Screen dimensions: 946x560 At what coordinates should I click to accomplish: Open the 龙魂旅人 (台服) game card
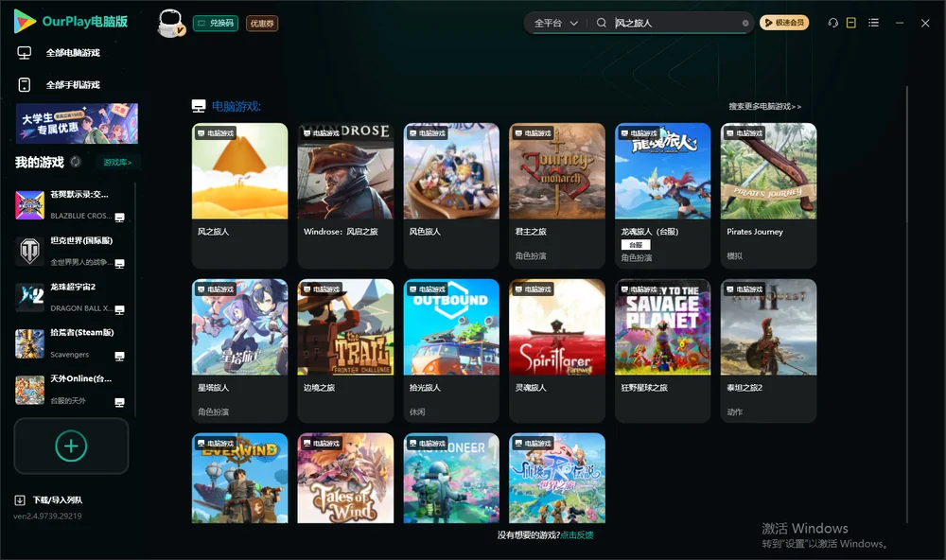click(x=663, y=196)
